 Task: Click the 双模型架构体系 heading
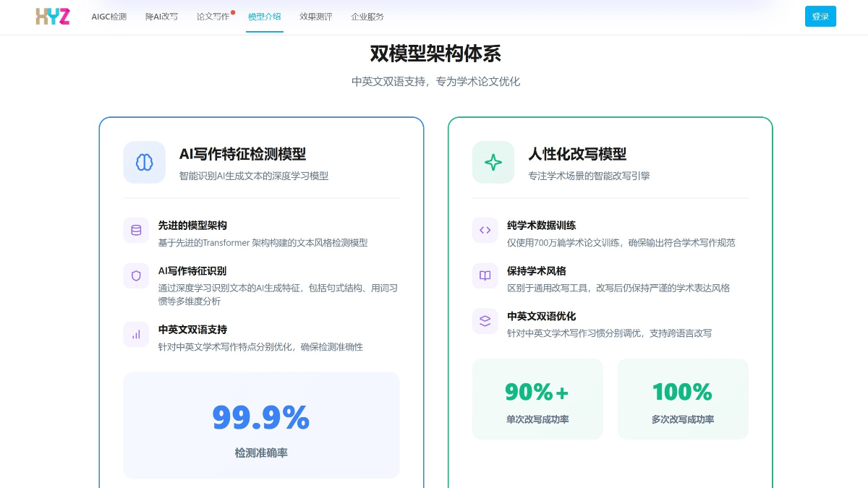(x=435, y=53)
